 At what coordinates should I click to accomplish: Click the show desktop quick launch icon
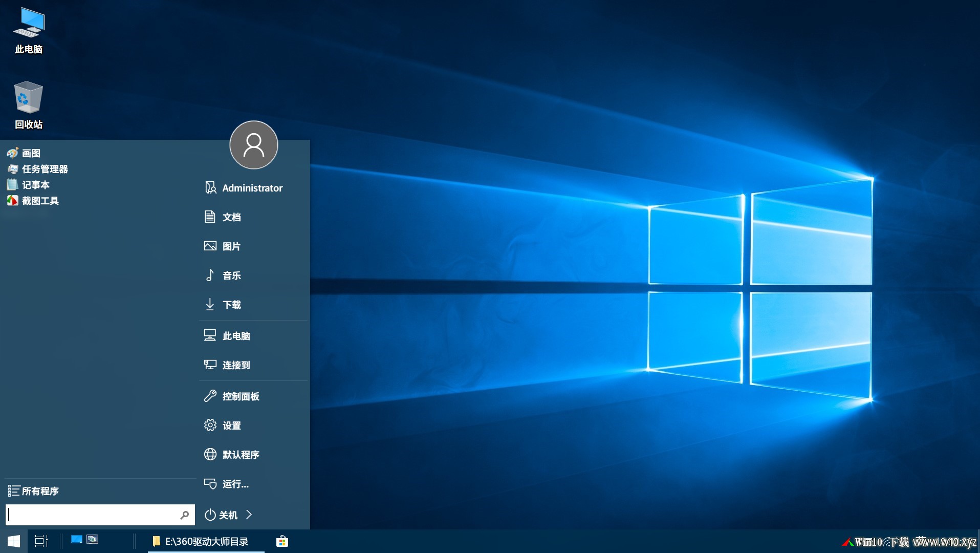[x=76, y=539]
